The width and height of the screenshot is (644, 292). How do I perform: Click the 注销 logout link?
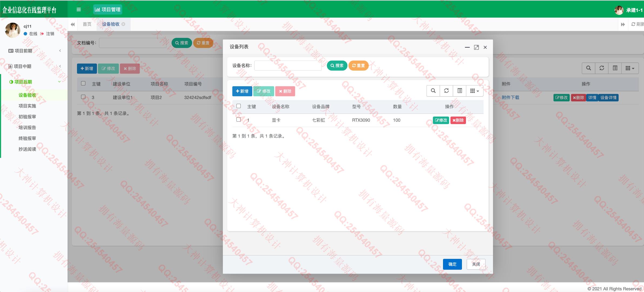pos(48,34)
